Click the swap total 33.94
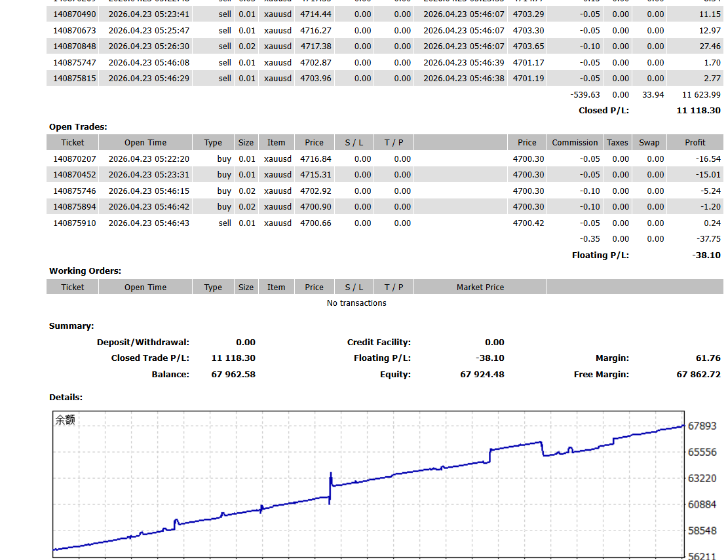Screen dimensions: 728x560 653,95
